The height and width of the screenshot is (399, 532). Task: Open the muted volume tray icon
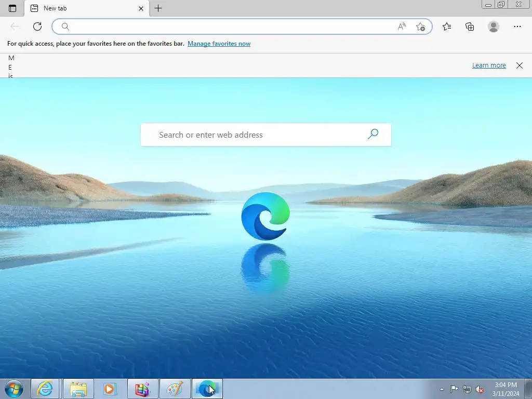pos(480,390)
